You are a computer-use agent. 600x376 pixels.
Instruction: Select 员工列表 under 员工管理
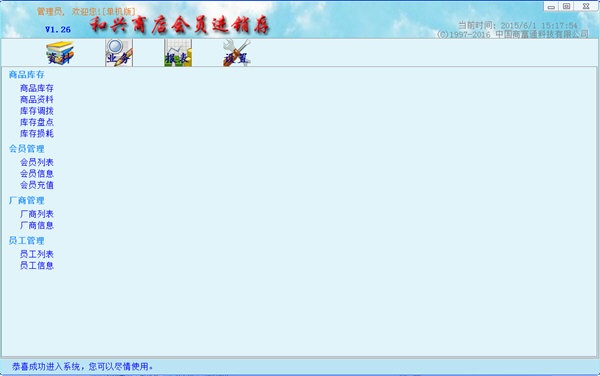click(37, 254)
